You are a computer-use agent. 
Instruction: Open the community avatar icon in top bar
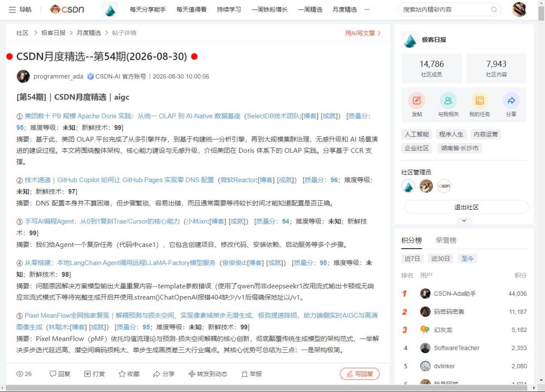110,9
